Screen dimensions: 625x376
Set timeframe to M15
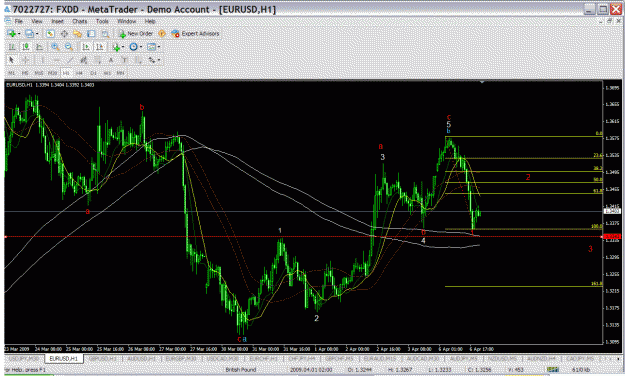39,73
